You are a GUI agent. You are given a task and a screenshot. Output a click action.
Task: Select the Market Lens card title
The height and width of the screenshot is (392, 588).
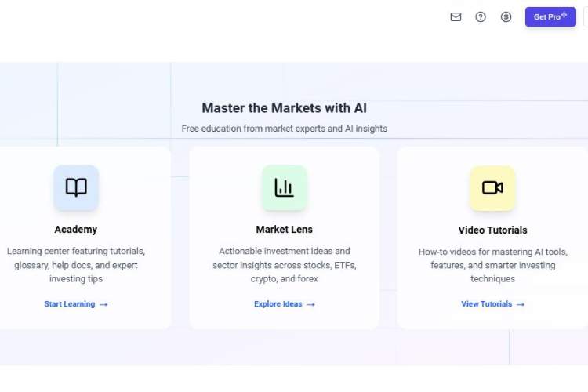coord(284,230)
